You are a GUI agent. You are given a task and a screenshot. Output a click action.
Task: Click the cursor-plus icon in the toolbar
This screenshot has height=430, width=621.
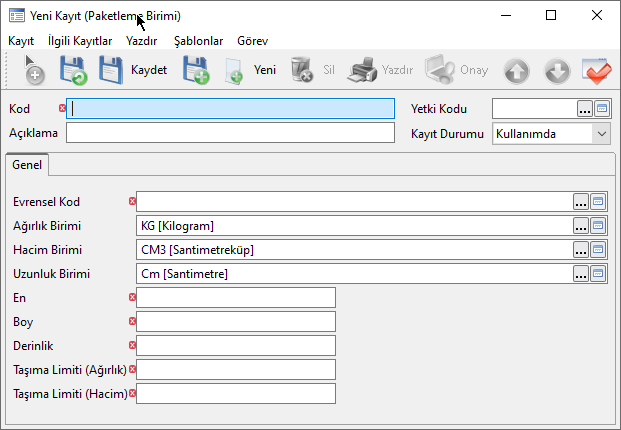[x=33, y=70]
